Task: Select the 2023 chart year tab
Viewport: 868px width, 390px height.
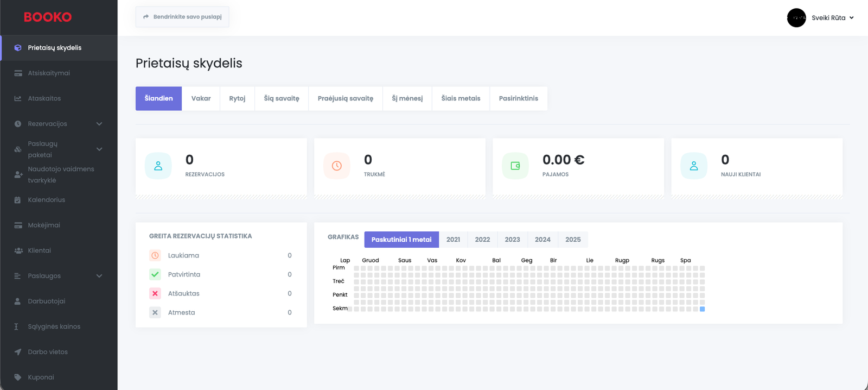Action: [512, 240]
